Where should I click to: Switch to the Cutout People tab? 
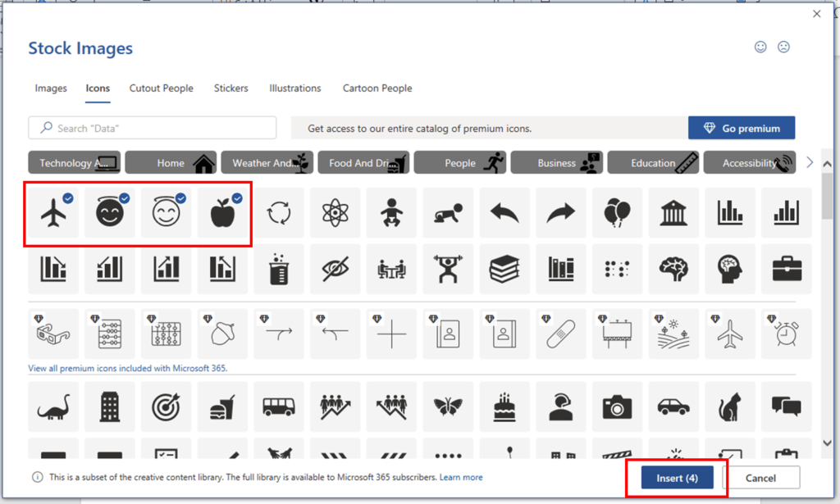[161, 88]
